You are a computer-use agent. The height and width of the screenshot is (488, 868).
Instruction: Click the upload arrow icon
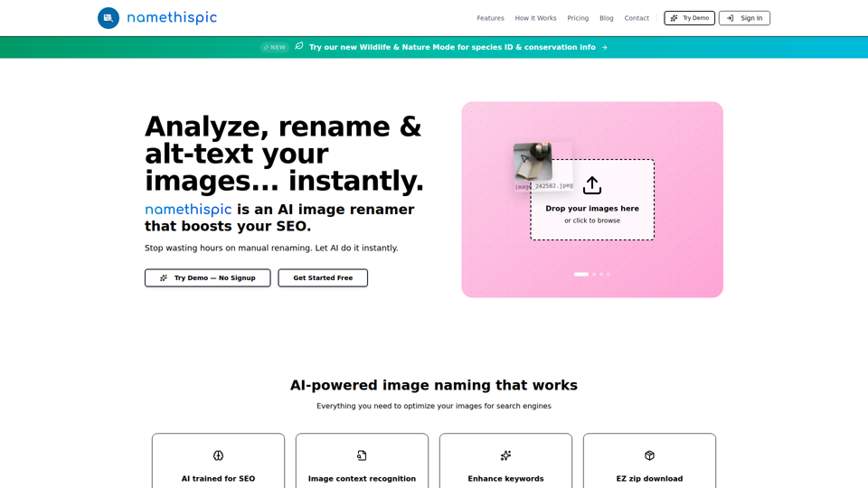591,185
